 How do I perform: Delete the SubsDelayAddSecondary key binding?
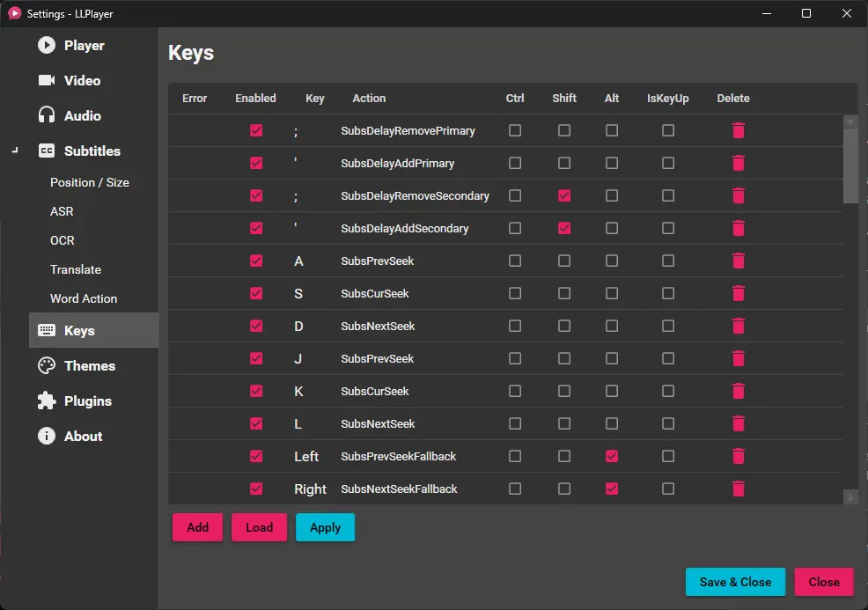pos(739,228)
